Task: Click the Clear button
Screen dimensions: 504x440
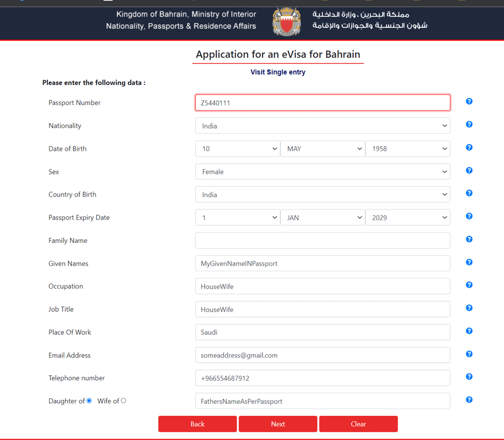Action: click(x=358, y=424)
